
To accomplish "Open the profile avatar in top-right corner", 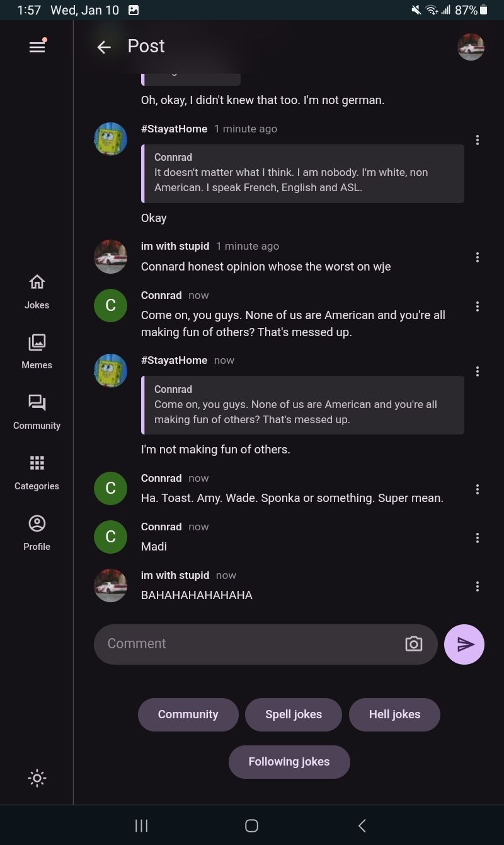I will tap(471, 47).
